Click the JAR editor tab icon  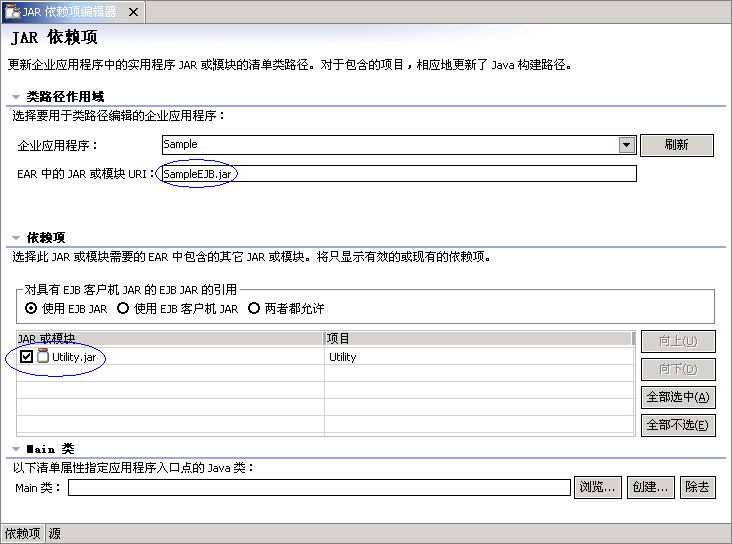coord(12,12)
